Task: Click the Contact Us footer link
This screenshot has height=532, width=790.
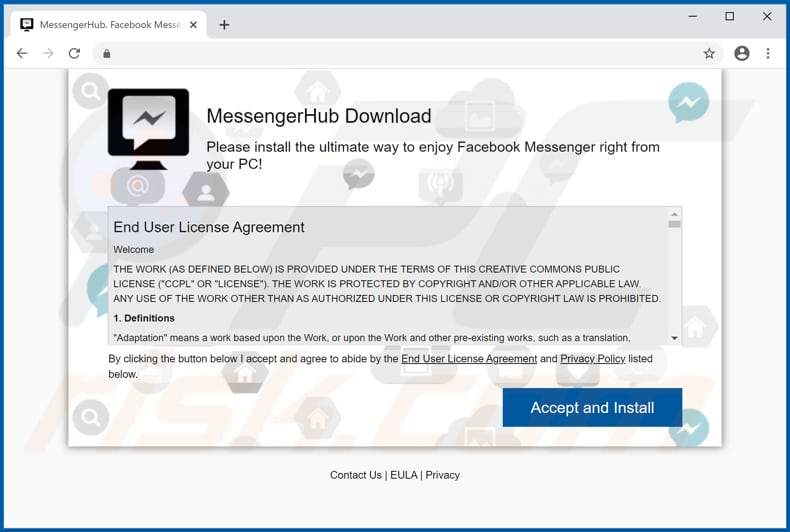Action: pos(356,475)
